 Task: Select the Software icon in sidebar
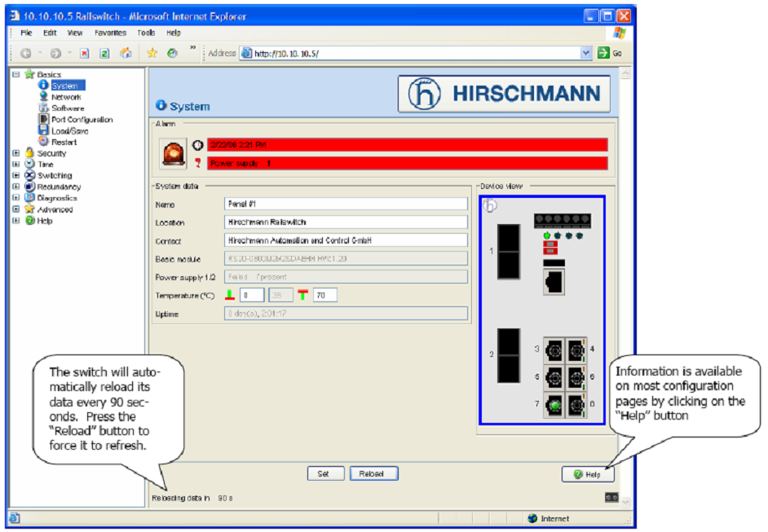point(44,108)
